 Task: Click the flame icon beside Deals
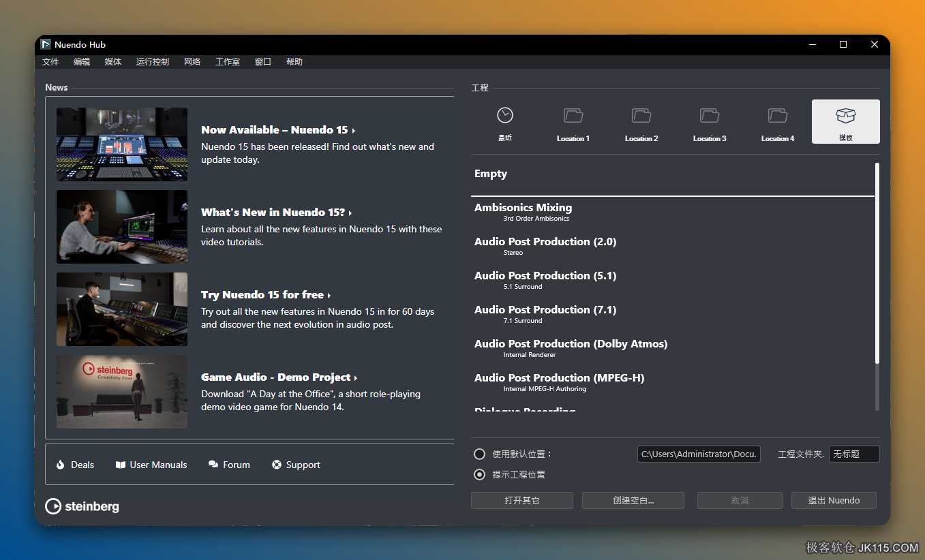tap(60, 465)
